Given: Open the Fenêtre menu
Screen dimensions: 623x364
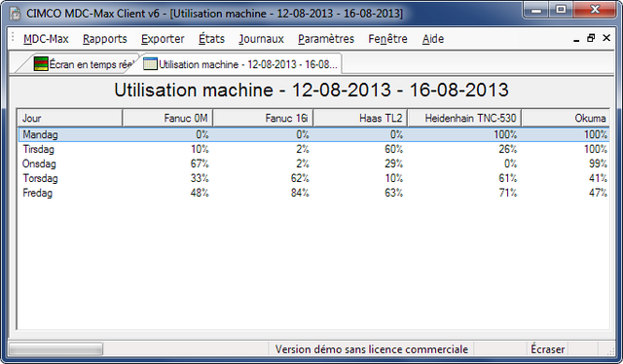Looking at the screenshot, I should [x=387, y=39].
